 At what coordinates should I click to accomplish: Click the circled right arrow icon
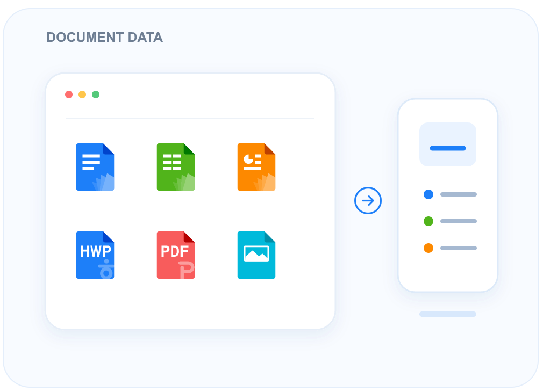[x=368, y=201]
